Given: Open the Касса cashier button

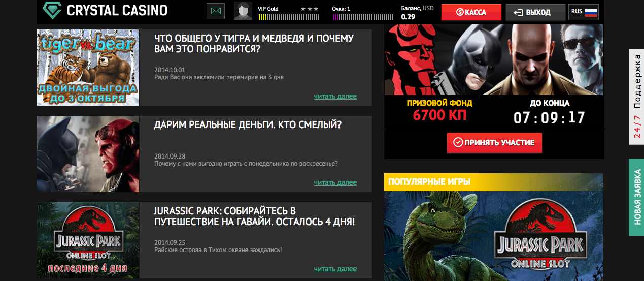Looking at the screenshot, I should [471, 12].
